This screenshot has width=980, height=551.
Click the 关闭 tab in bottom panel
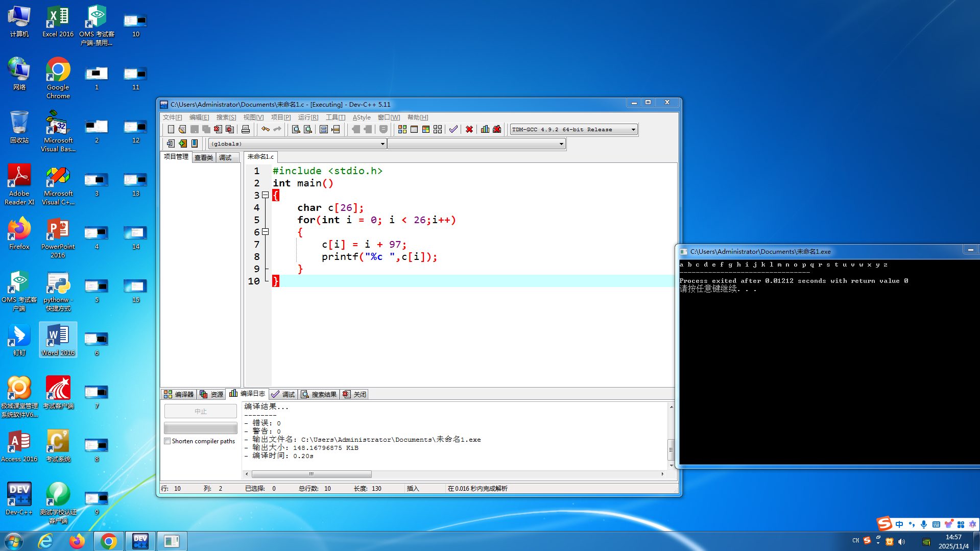(354, 394)
